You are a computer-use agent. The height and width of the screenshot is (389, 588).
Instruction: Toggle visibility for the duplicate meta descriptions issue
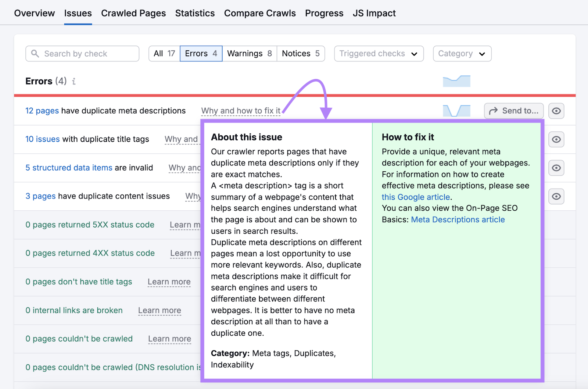click(556, 111)
